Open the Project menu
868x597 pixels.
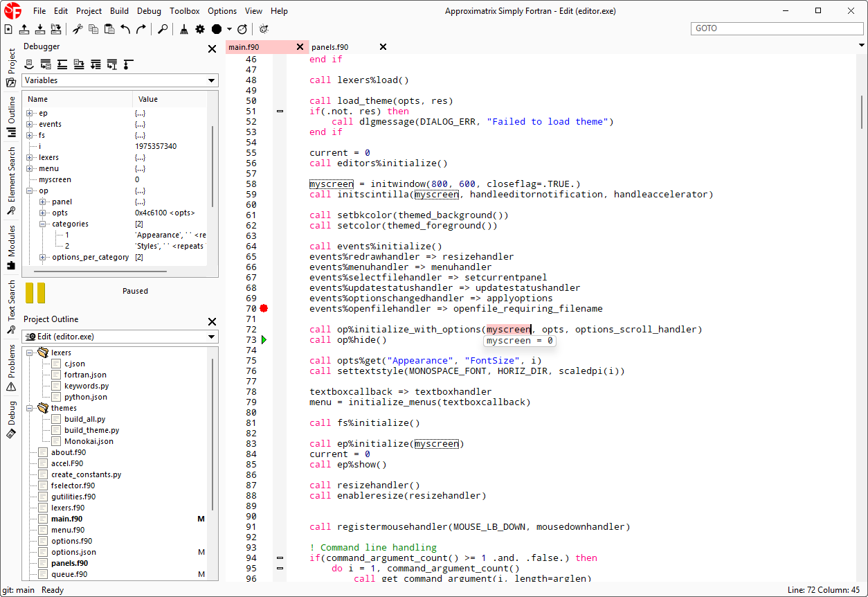(x=89, y=11)
